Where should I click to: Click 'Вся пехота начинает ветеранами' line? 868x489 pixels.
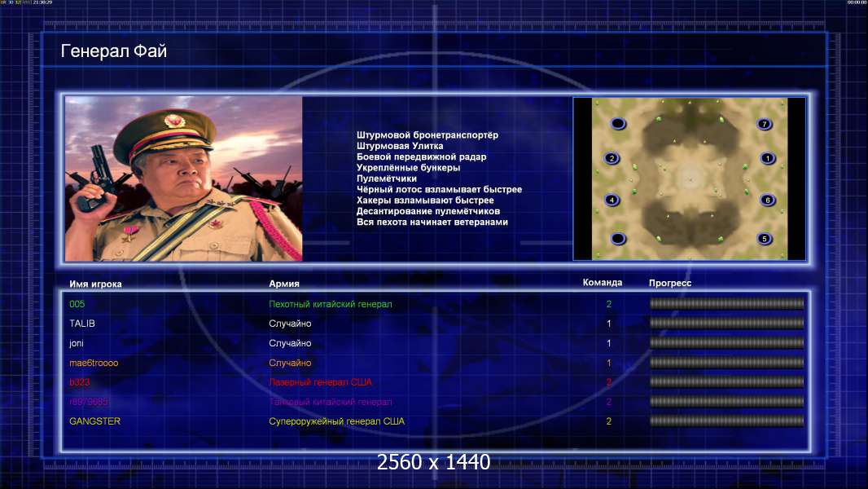(432, 222)
